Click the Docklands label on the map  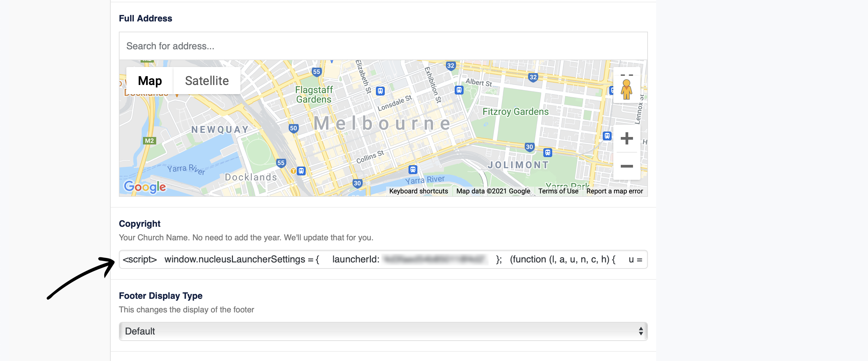(251, 177)
